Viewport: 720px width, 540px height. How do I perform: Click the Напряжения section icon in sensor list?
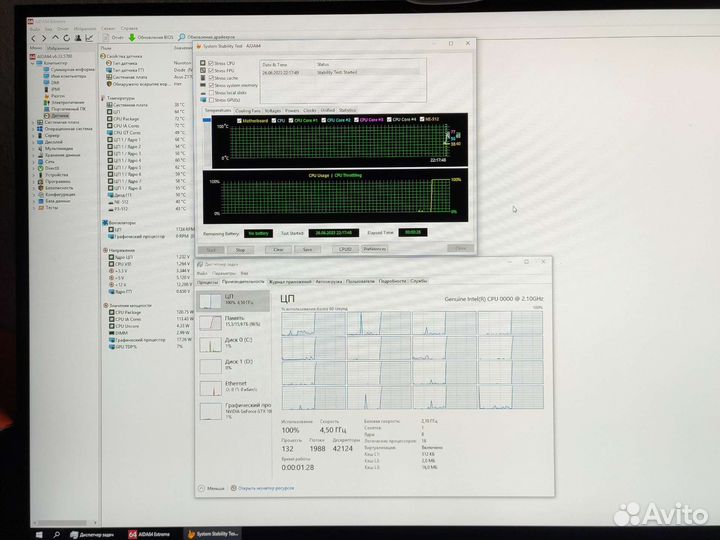click(106, 250)
